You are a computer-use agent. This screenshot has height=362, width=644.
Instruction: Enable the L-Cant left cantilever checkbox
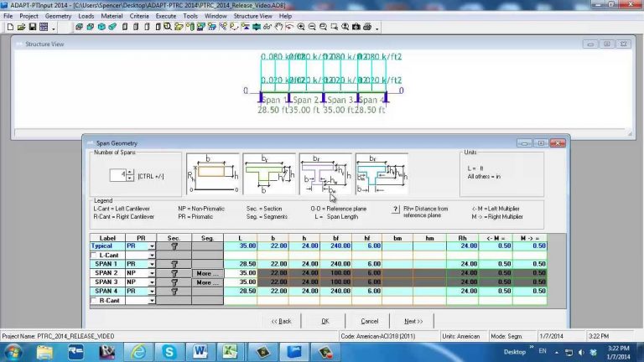point(94,255)
